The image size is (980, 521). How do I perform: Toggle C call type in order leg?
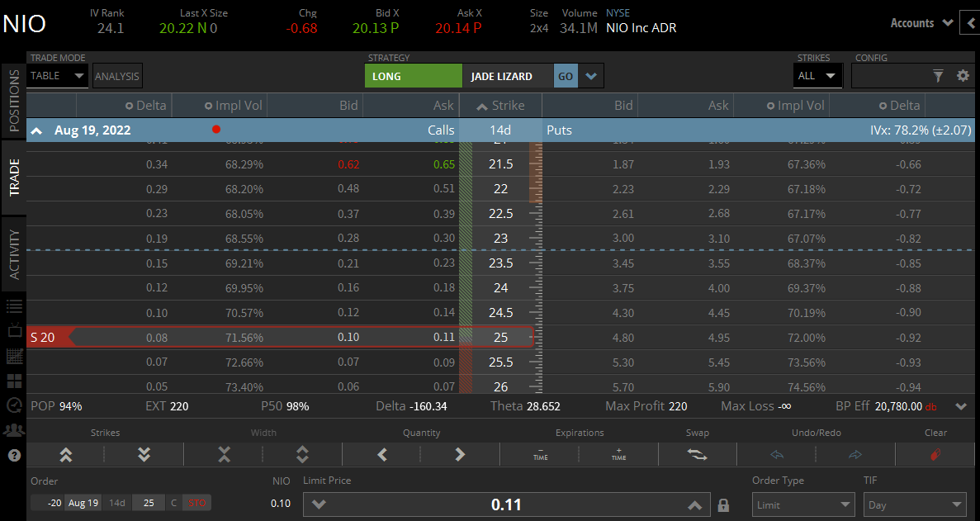click(x=173, y=503)
